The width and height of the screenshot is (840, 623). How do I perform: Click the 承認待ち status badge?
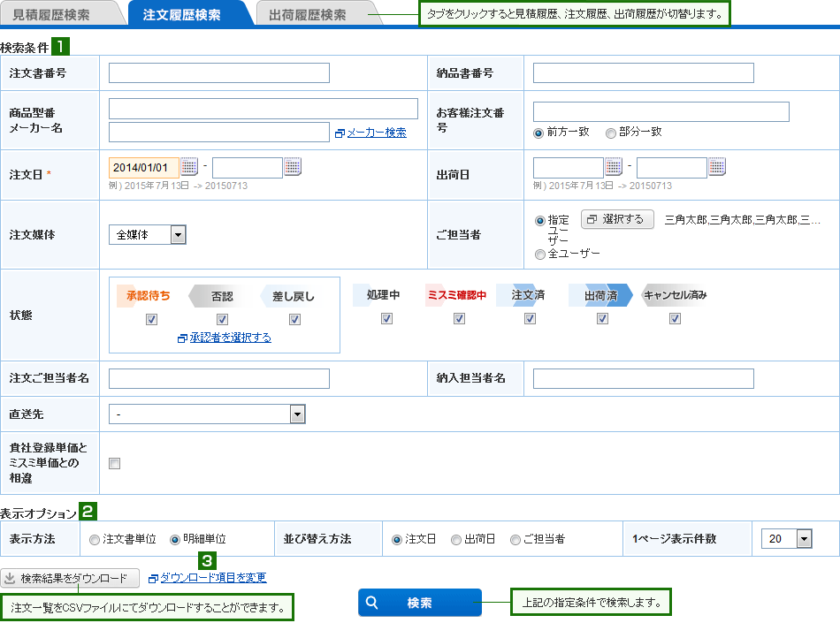coord(149,296)
